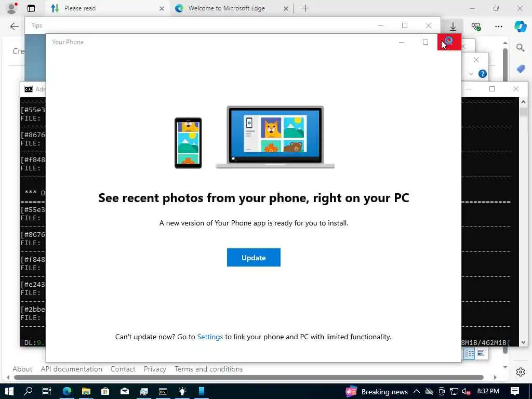Open File Explorer from taskbar
Image resolution: width=532 pixels, height=399 pixels.
click(86, 392)
